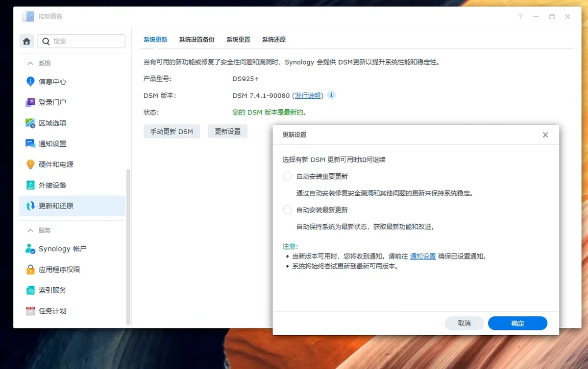The height and width of the screenshot is (369, 588).
Task: Open 信息中心 in sidebar
Action: pos(72,81)
